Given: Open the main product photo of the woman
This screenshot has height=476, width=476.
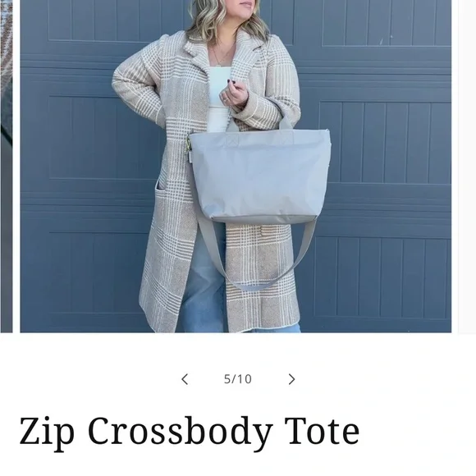Looking at the screenshot, I should (236, 166).
